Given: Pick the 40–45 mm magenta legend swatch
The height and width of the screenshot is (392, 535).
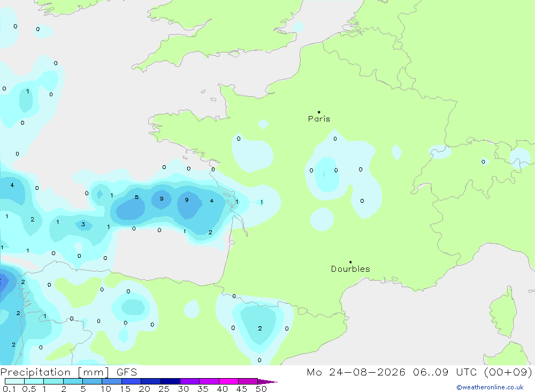Looking at the screenshot, I should (228, 381).
